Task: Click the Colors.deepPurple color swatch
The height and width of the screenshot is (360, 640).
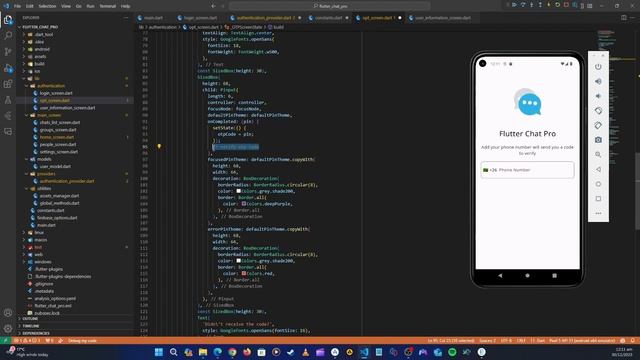Action: point(244,204)
